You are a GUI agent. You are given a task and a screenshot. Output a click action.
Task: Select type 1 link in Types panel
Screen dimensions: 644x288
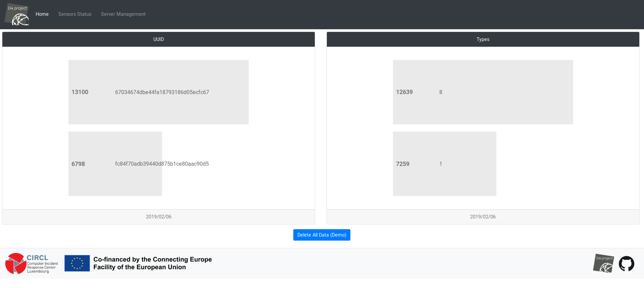click(440, 164)
